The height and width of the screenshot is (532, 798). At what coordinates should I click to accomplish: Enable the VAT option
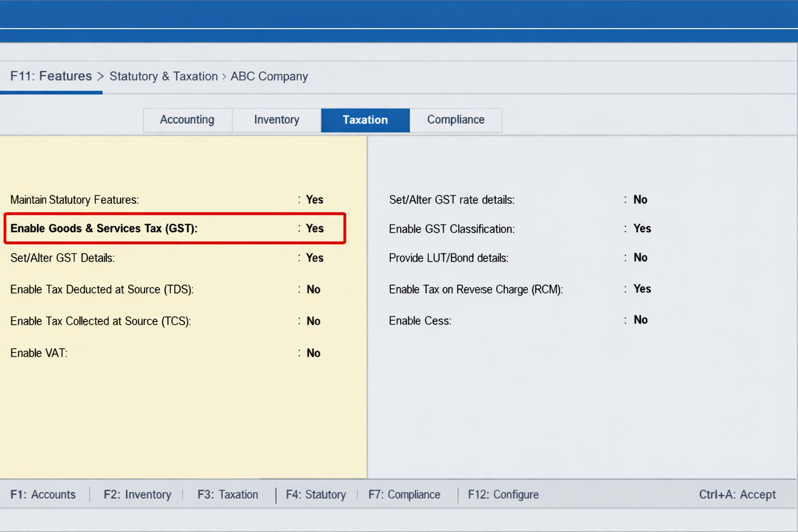[313, 353]
